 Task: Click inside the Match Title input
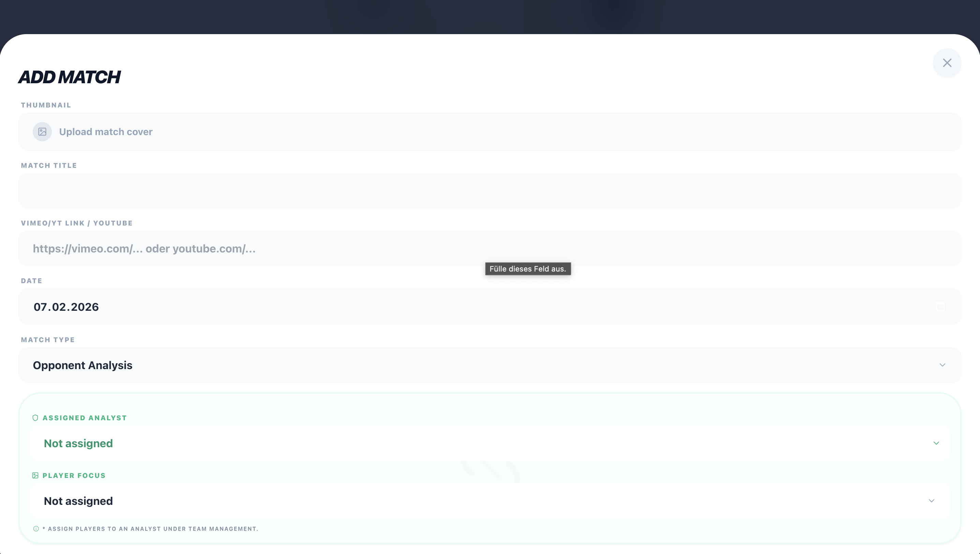[490, 191]
